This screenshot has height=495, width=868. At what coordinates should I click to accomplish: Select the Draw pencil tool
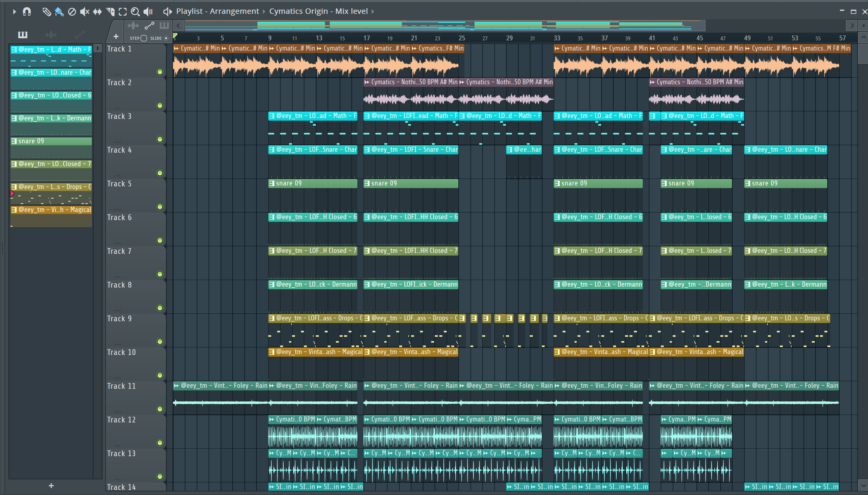click(x=47, y=11)
